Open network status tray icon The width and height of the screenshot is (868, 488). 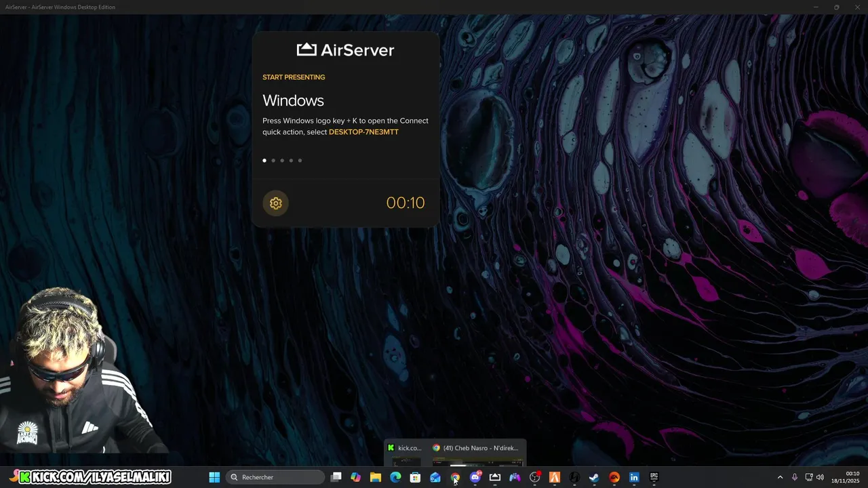808,477
